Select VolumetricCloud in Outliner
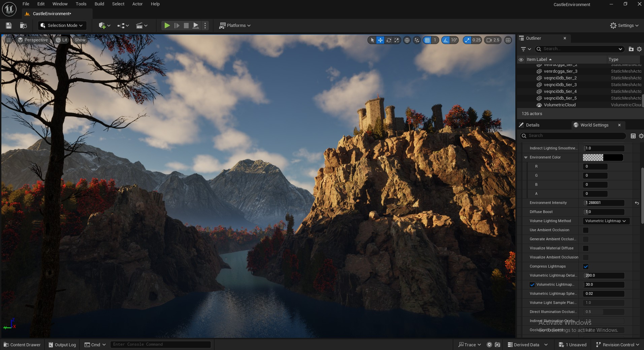 point(559,105)
